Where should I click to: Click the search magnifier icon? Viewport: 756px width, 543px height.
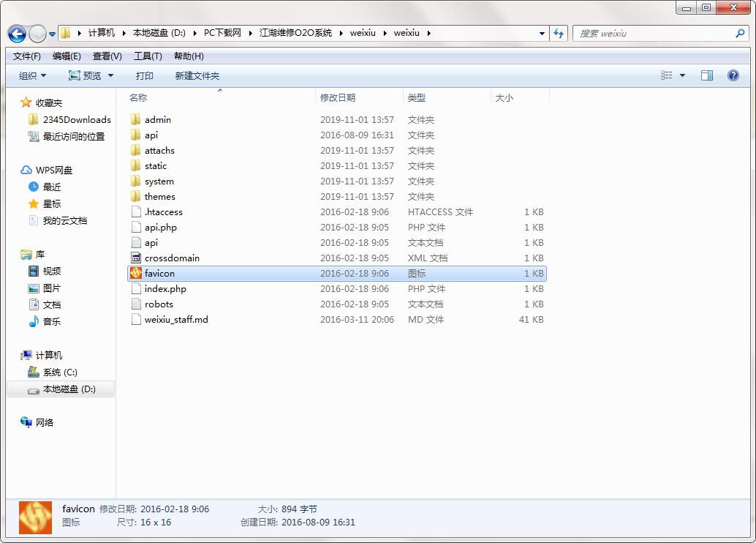click(740, 34)
